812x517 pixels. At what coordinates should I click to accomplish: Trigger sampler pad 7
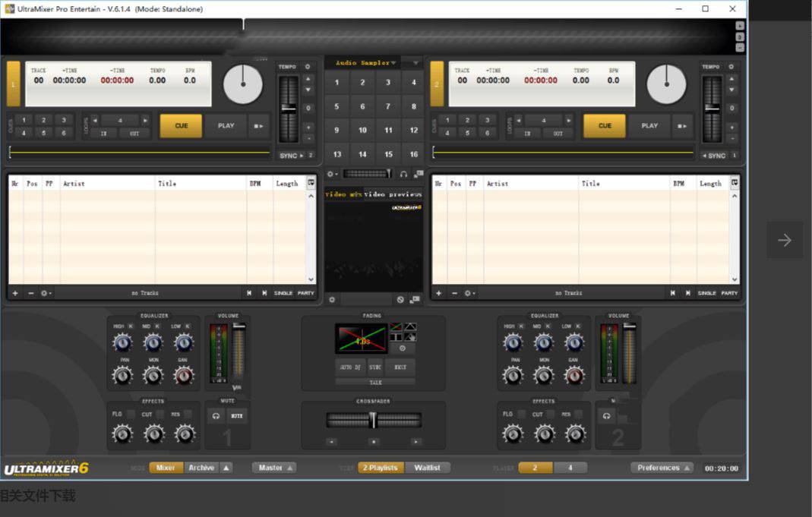[388, 106]
